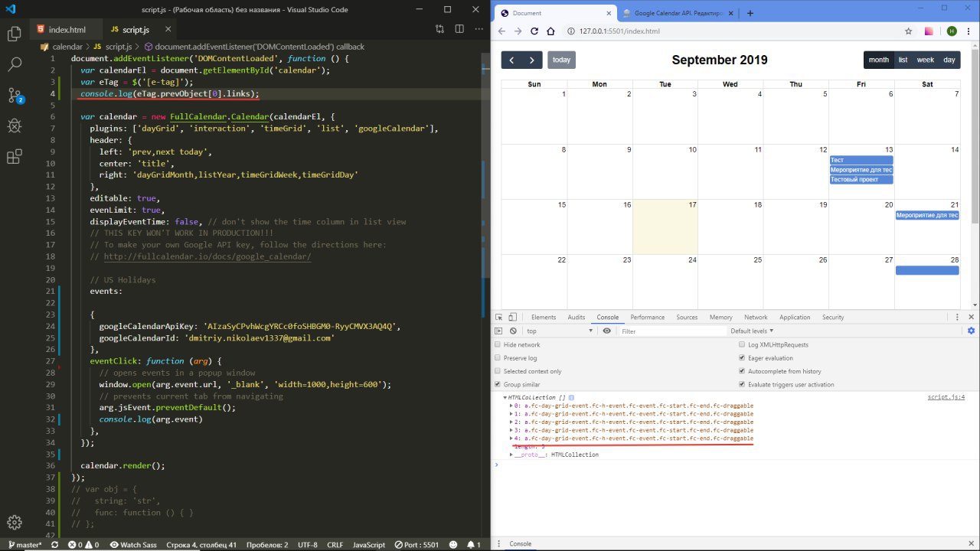The width and height of the screenshot is (980, 551).
Task: Switch the calendar to week view
Action: (925, 60)
